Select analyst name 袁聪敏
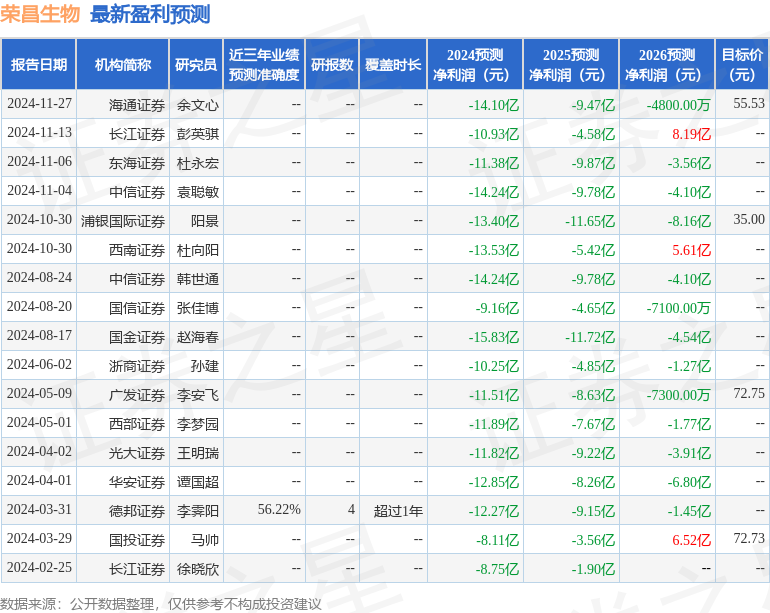 pyautogui.click(x=197, y=192)
